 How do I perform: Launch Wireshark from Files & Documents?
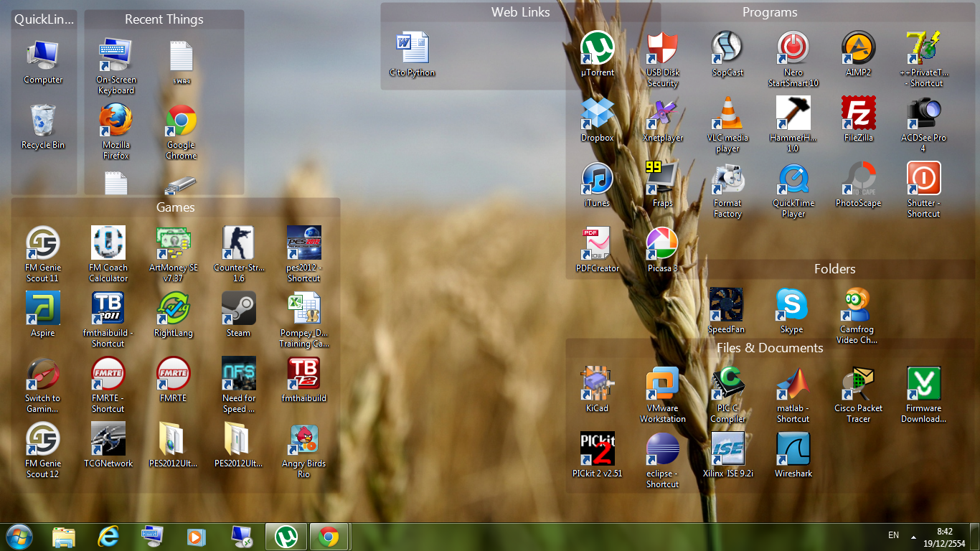[793, 455]
